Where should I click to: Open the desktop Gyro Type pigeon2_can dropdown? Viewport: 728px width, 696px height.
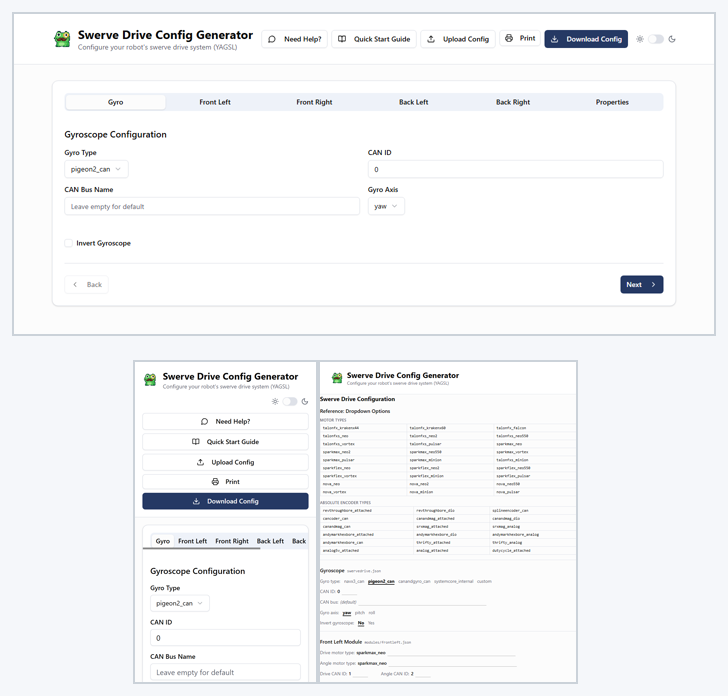pyautogui.click(x=96, y=169)
